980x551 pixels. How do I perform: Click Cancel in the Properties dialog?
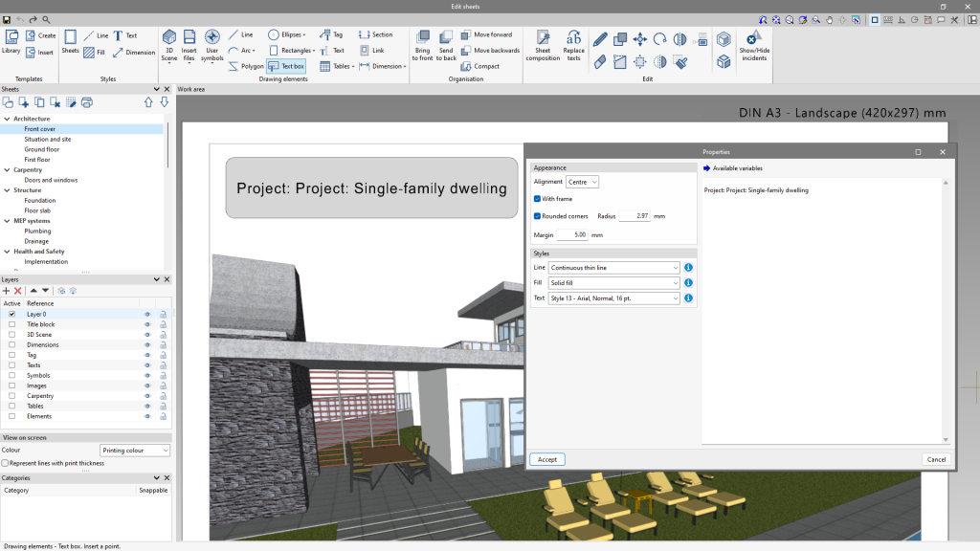(x=936, y=459)
